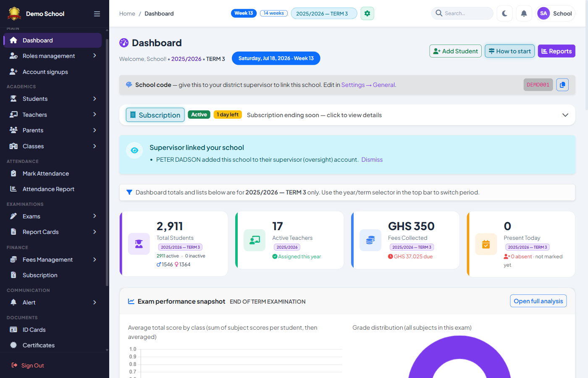Viewport: 588px width, 378px height.
Task: Click the Present Today calendar icon
Action: pos(486,244)
